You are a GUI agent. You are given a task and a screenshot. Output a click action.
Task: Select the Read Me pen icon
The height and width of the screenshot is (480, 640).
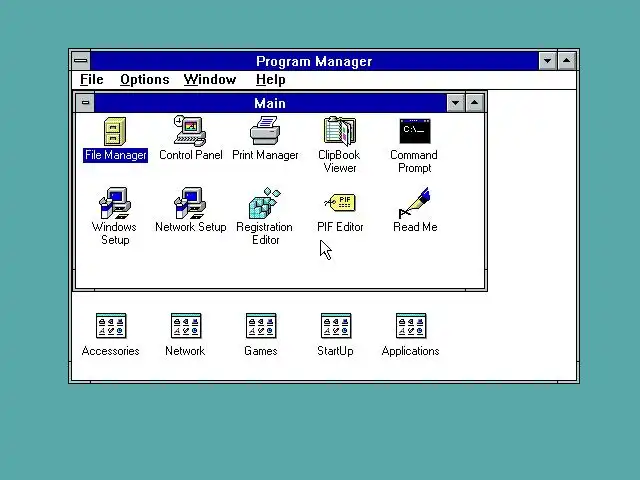pos(415,203)
